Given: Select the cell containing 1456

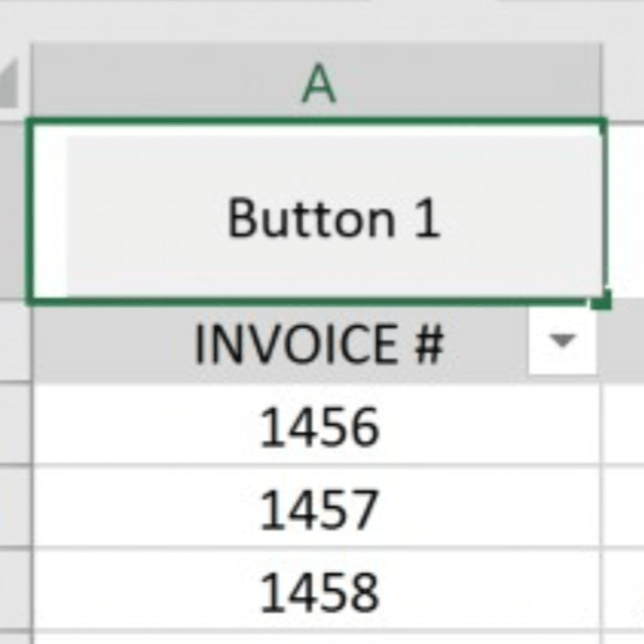Looking at the screenshot, I should coord(318,427).
